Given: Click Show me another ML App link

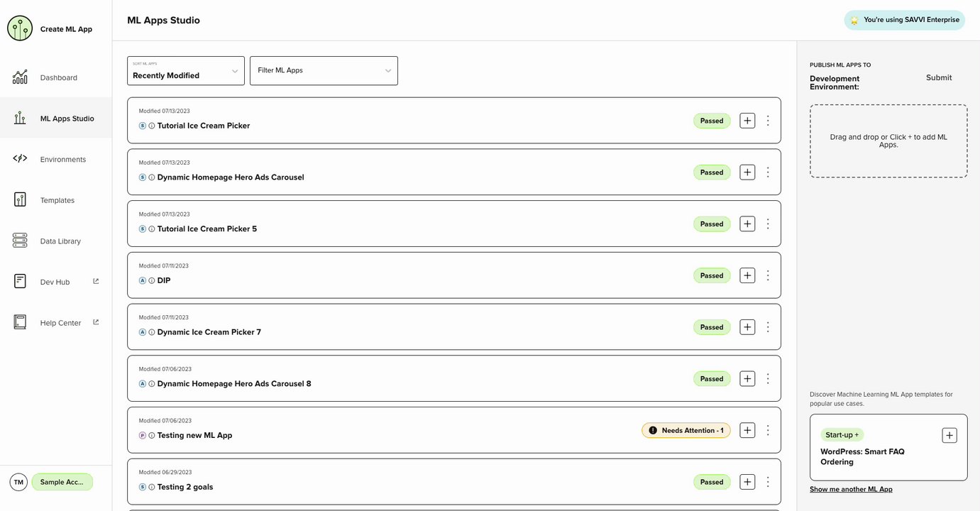Looking at the screenshot, I should coord(851,489).
